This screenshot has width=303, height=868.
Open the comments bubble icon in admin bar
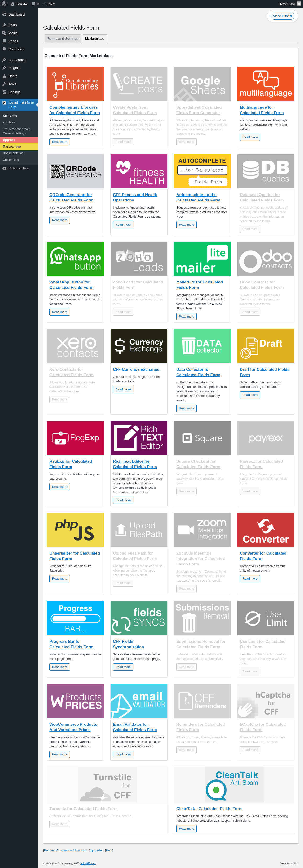coord(33,4)
